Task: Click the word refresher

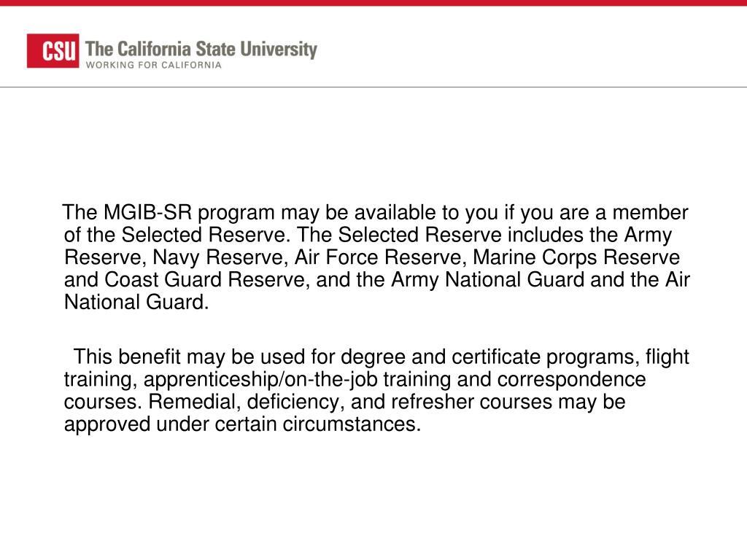Action: pyautogui.click(x=433, y=402)
